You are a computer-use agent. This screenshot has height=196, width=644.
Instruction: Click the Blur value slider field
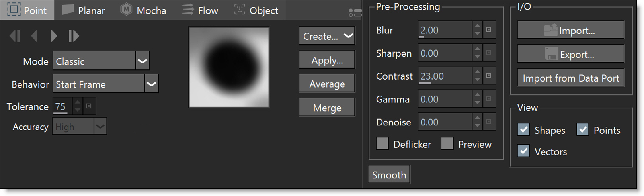(x=445, y=30)
